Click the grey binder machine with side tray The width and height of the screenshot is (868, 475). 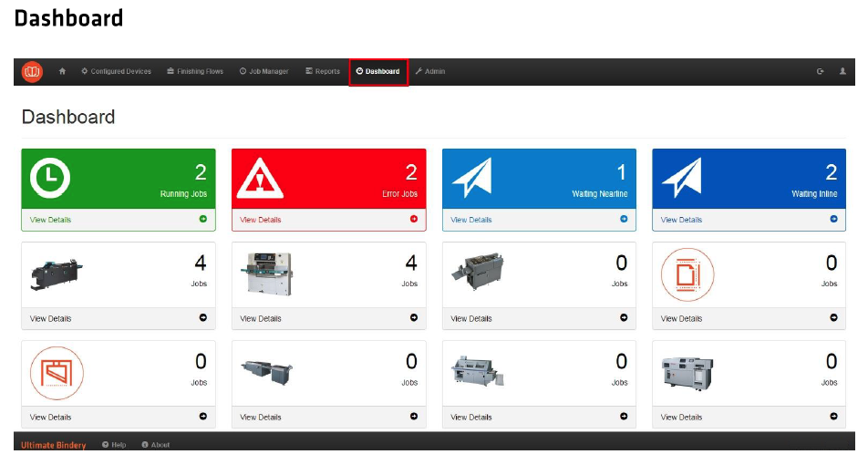477,371
